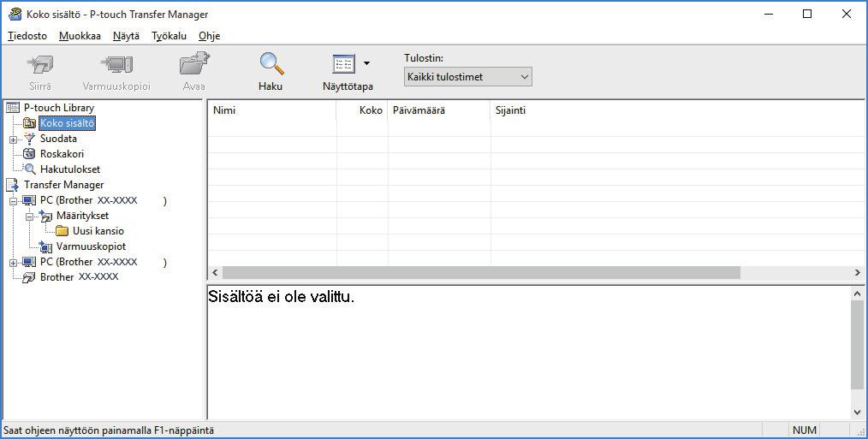Open the Näytä menu
Screen dimensions: 868x439
126,36
